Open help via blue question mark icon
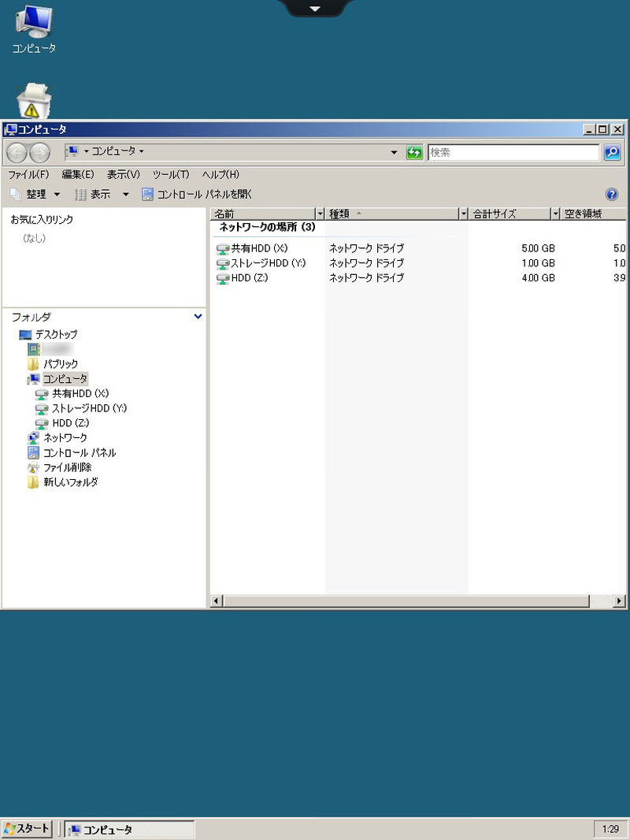Viewport: 630px width, 840px height. tap(612, 195)
